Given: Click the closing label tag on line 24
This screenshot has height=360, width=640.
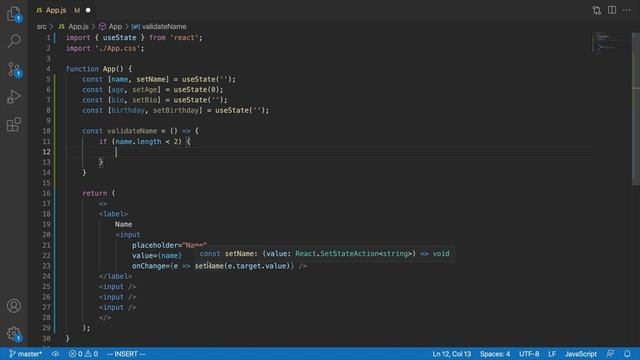Looking at the screenshot, I should point(115,276).
